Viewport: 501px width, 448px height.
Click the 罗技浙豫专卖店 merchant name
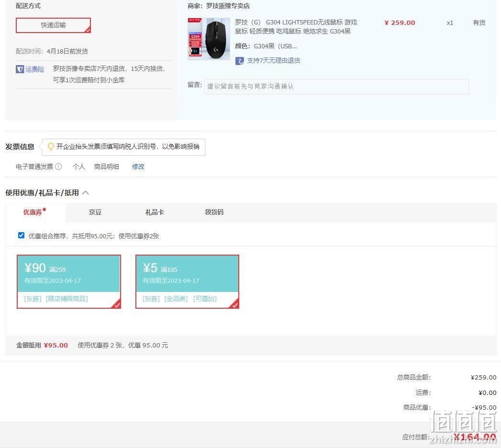(228, 6)
